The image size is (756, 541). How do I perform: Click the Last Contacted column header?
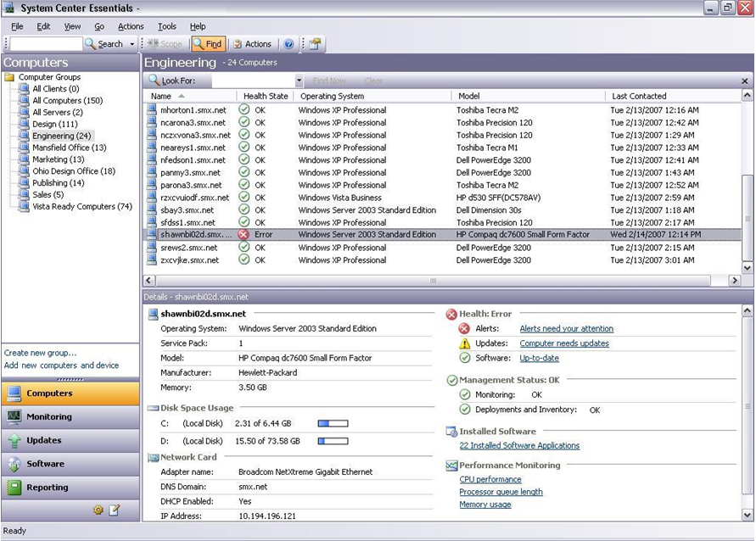639,97
